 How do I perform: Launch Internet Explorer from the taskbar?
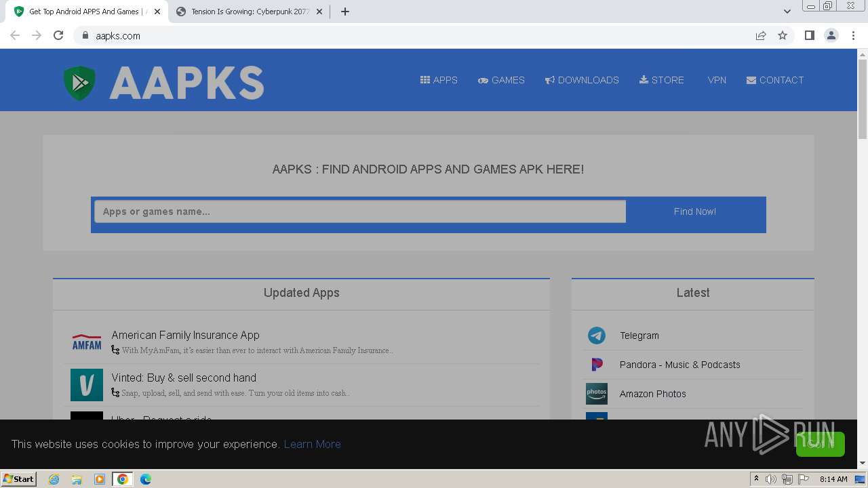click(x=54, y=479)
